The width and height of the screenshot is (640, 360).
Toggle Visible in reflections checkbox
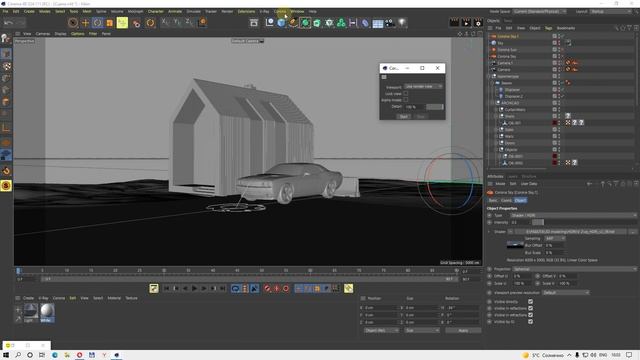[530, 308]
